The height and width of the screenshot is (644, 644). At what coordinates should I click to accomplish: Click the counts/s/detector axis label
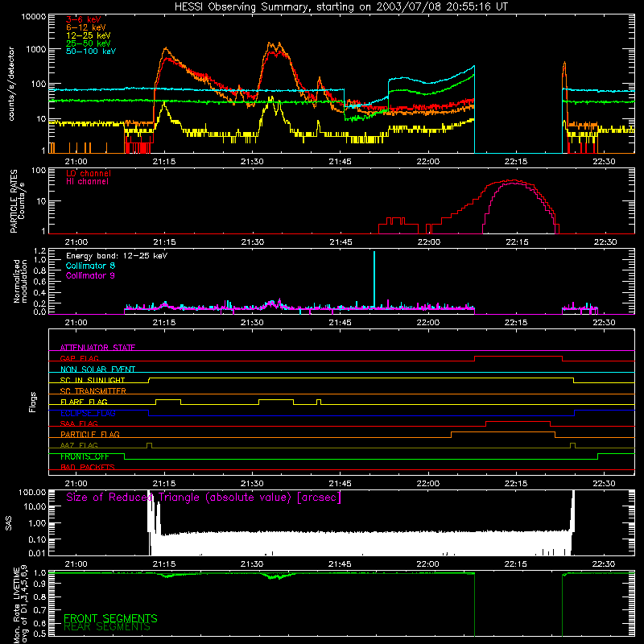[x=11, y=84]
